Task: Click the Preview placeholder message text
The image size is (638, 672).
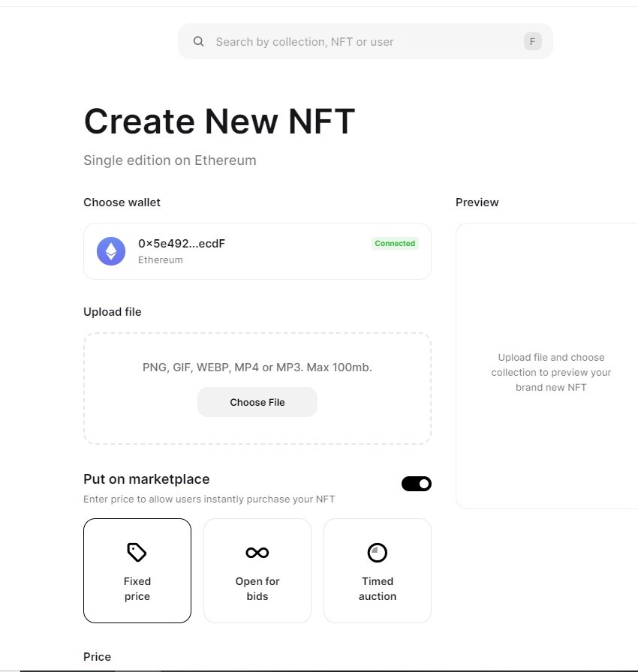Action: [551, 373]
